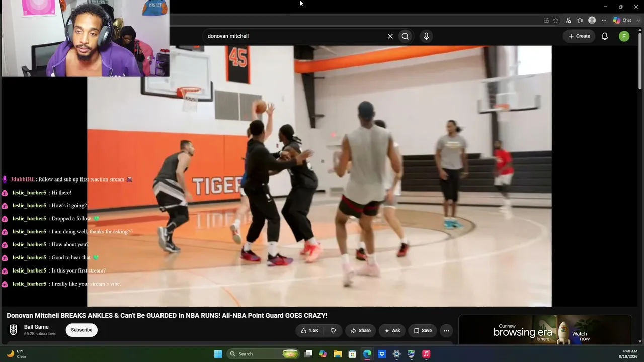Click the basketball video player

pos(319,176)
